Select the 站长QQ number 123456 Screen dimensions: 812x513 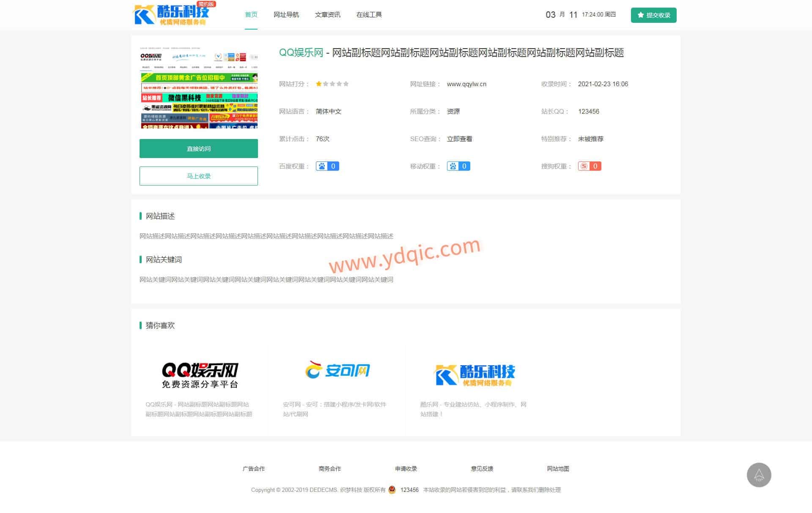[x=589, y=112]
